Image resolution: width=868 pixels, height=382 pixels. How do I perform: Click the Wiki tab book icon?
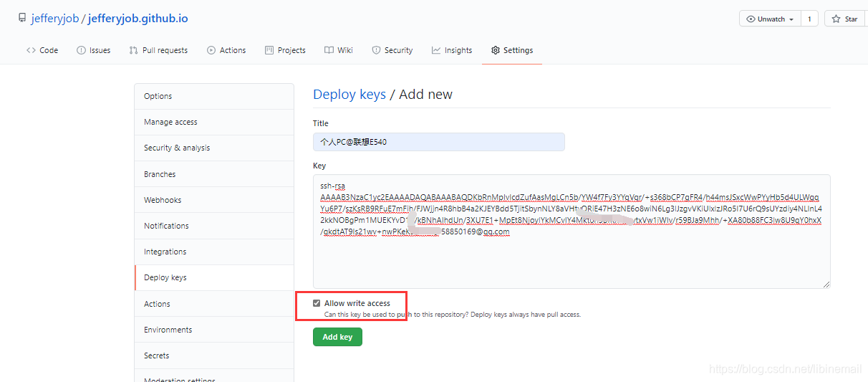[x=329, y=50]
